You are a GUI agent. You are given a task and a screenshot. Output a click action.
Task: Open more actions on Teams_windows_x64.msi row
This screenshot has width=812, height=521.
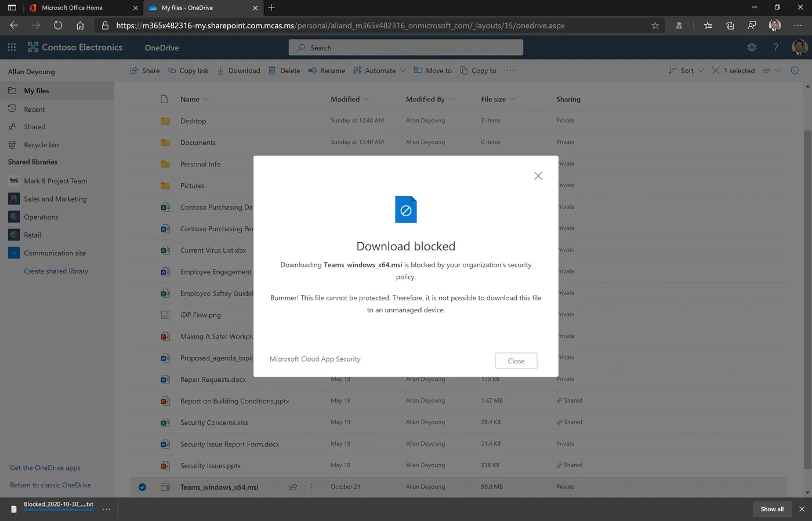pos(311,487)
